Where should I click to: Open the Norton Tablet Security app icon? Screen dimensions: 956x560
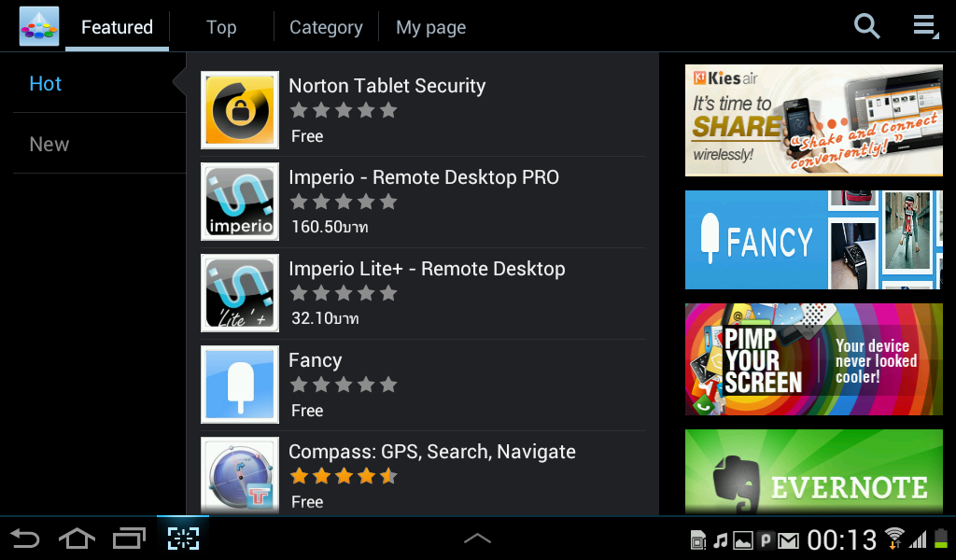[240, 110]
